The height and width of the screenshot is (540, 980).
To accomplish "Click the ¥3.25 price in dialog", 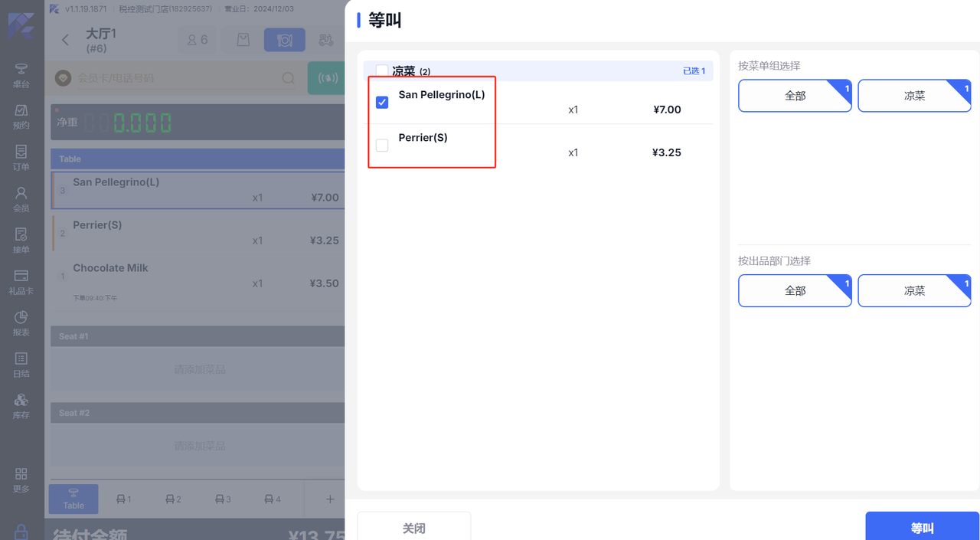I will click(667, 152).
